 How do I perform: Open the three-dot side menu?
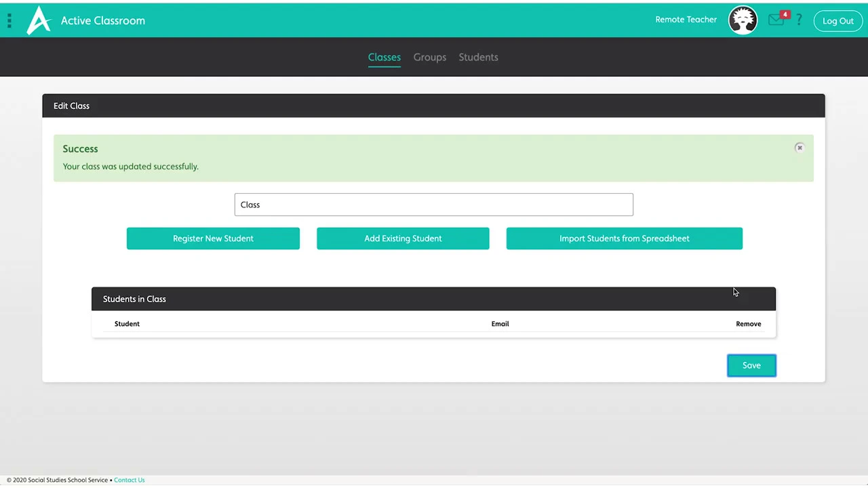coord(9,20)
